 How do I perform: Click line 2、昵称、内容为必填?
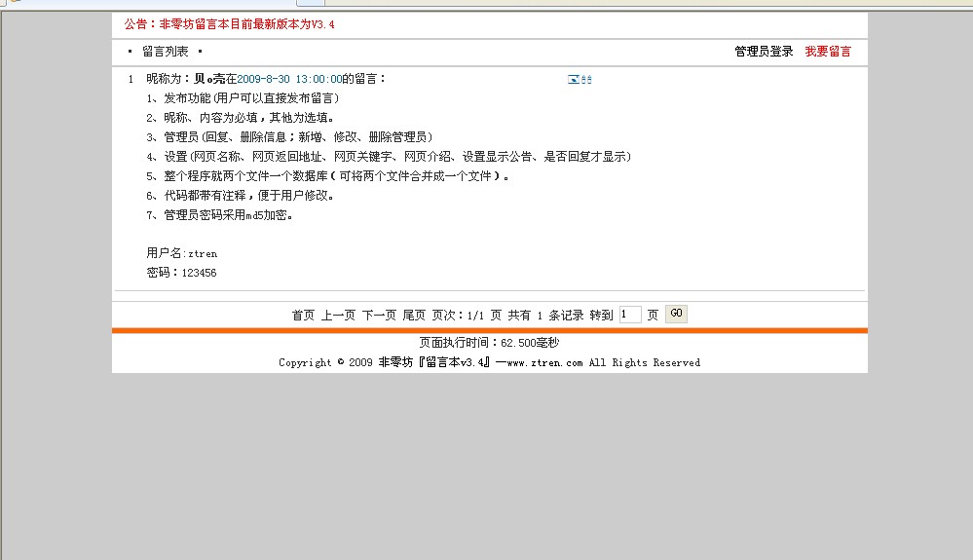point(241,117)
